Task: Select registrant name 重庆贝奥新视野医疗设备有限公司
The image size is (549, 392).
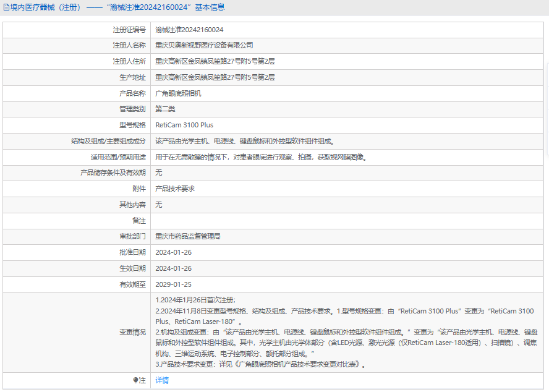Action: click(204, 45)
